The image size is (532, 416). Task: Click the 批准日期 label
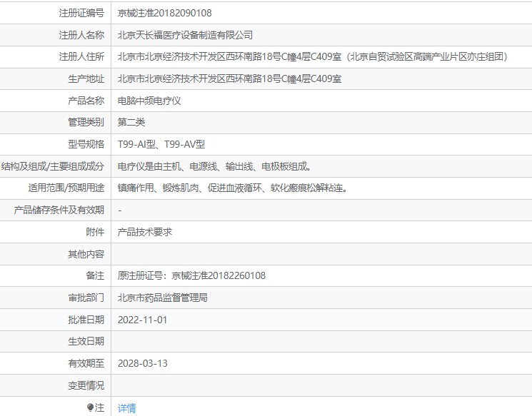[86, 320]
